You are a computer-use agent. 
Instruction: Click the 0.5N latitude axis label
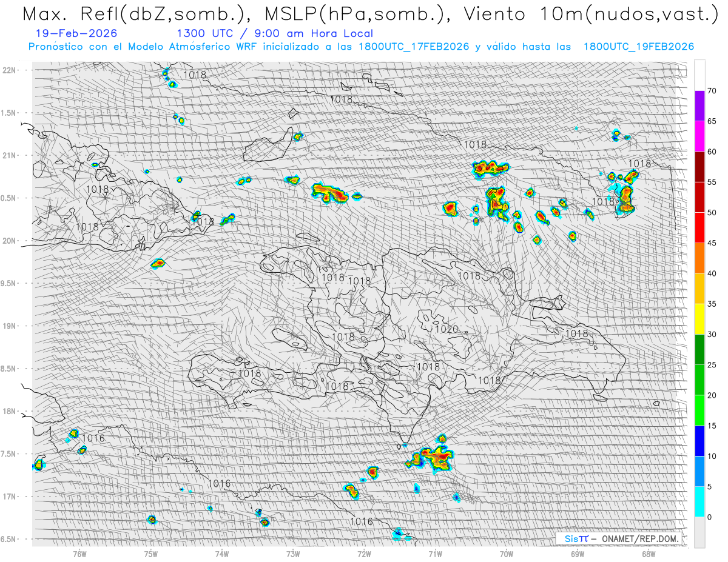pos(8,198)
